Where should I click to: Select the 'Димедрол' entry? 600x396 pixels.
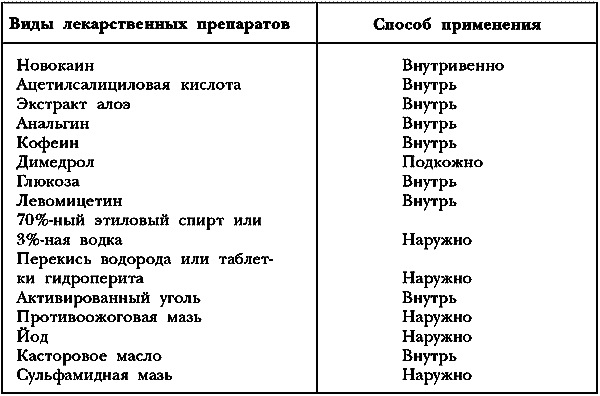pos(55,163)
